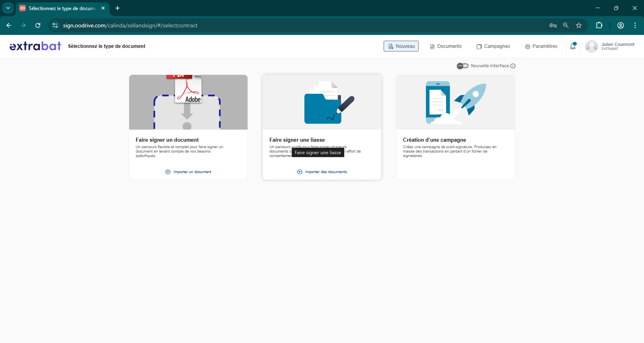Image resolution: width=644 pixels, height=343 pixels.
Task: Reload the page
Action: tap(38, 25)
